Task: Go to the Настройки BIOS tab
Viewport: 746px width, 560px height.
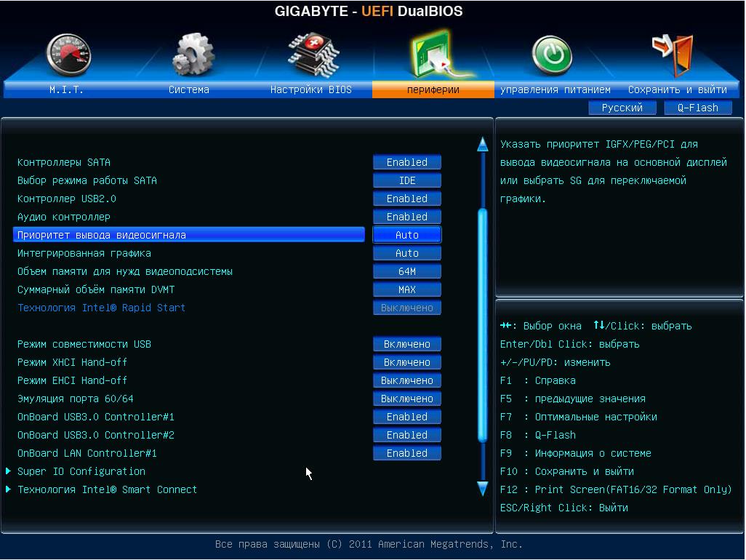Action: point(310,89)
